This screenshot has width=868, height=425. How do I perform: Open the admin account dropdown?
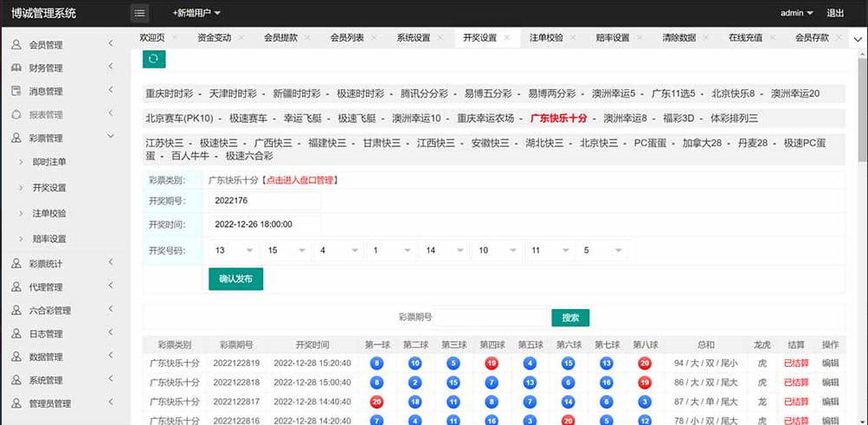click(796, 13)
